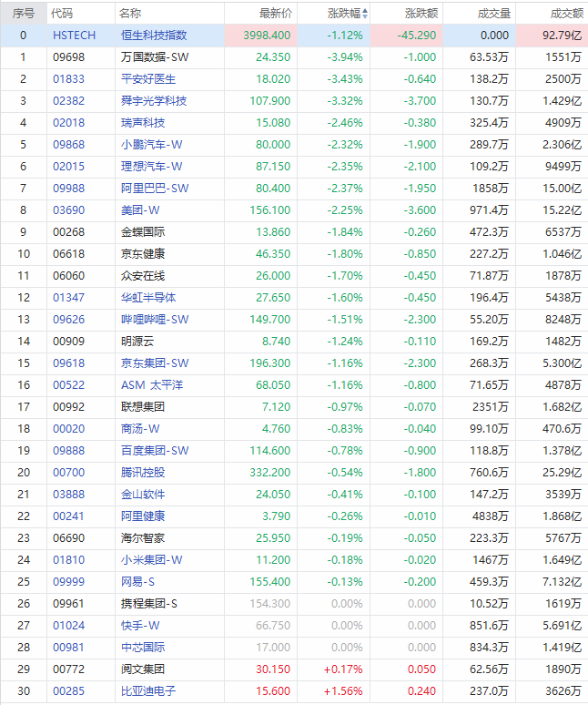
Task: Select 携程集团-S row name
Action: 148,604
